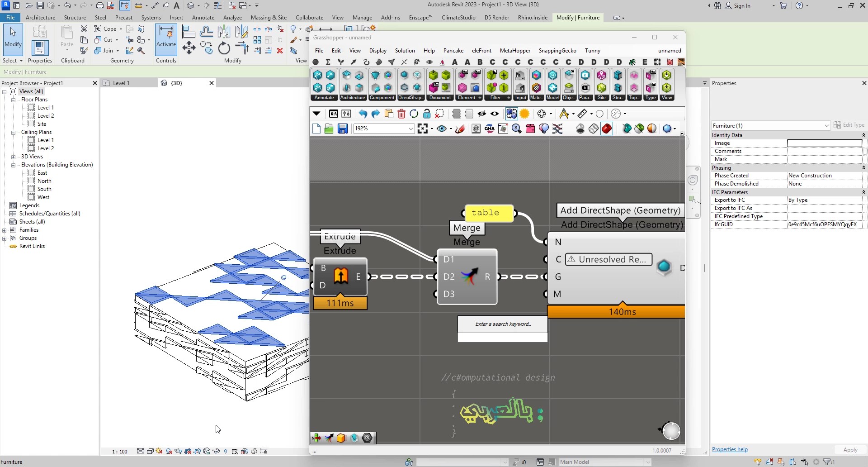Screen dimensions: 868x467
Task: Collapse the Floor Plans tree node
Action: (14, 100)
